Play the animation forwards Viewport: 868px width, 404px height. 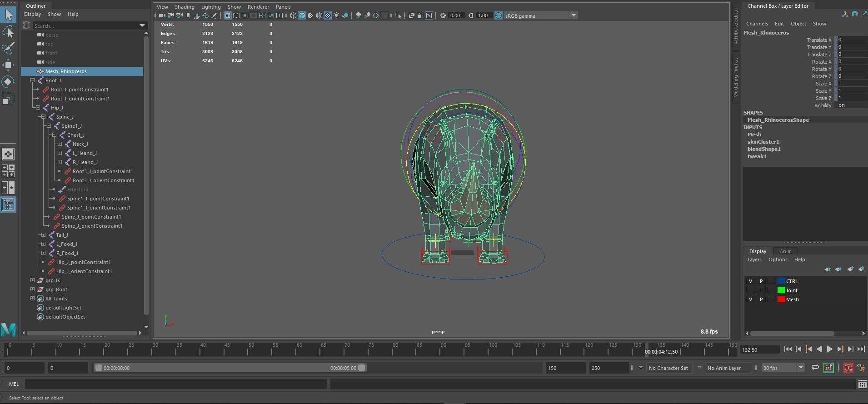coord(829,349)
